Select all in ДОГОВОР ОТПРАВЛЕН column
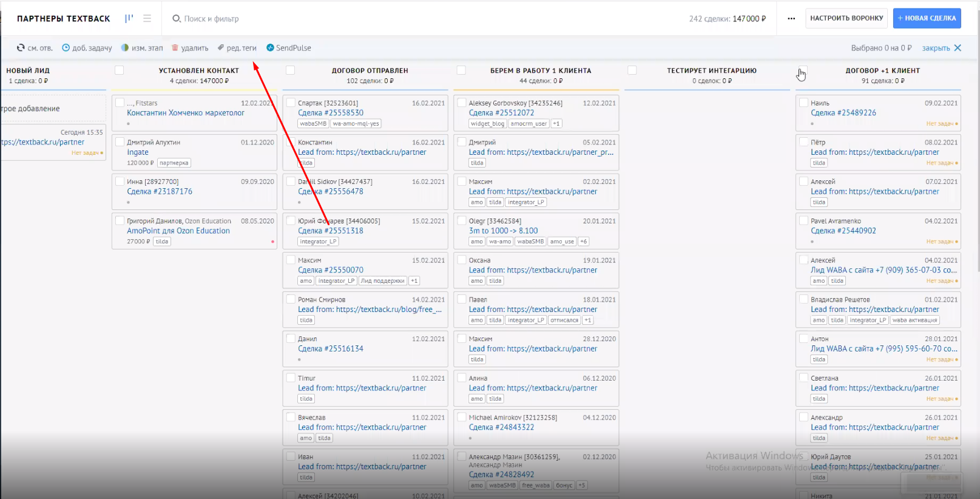 290,70
